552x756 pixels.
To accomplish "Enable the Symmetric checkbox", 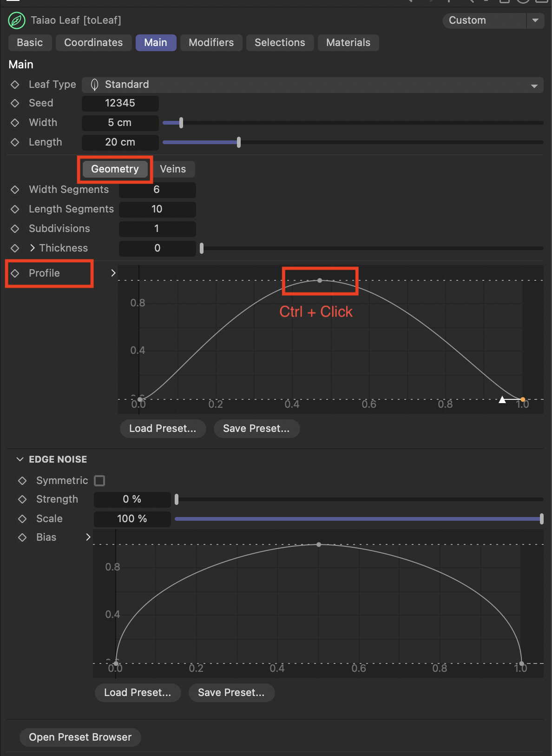I will 99,480.
